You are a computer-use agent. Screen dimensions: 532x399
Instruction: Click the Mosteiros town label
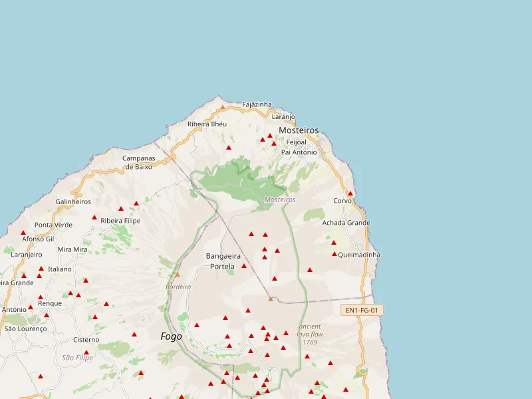pos(299,130)
